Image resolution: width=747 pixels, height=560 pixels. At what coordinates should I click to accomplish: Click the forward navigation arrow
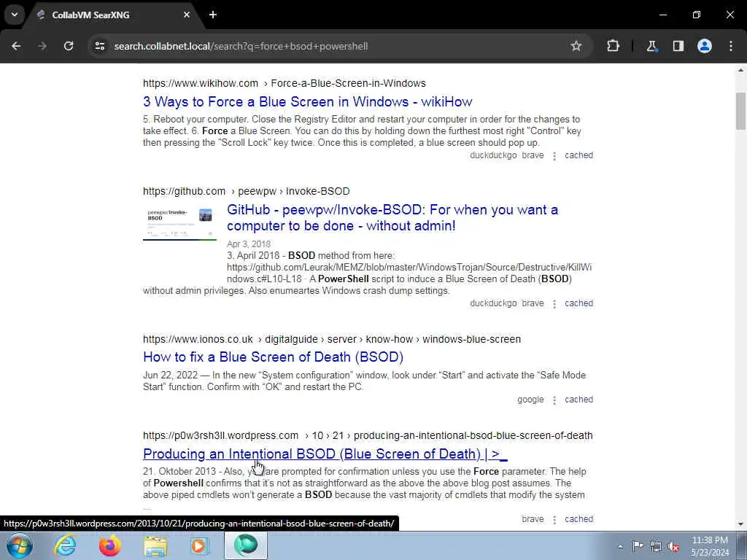[x=42, y=46]
